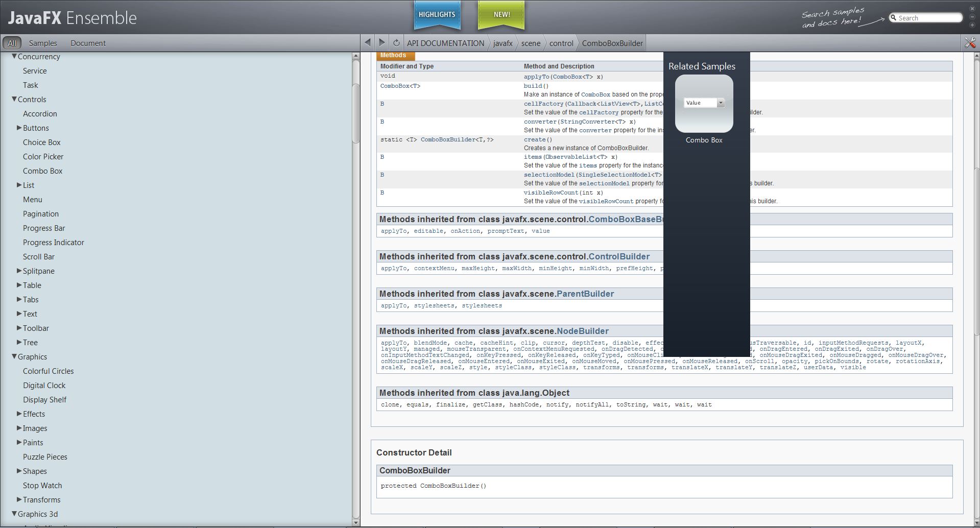Collapse the Controls tree section
Viewport: 980px width, 528px height.
[x=14, y=100]
